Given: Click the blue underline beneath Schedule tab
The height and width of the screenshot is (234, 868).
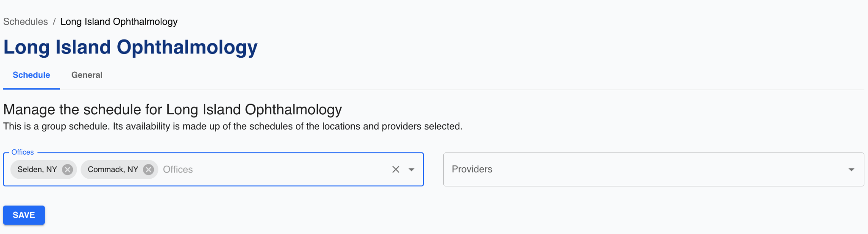Looking at the screenshot, I should pyautogui.click(x=31, y=89).
